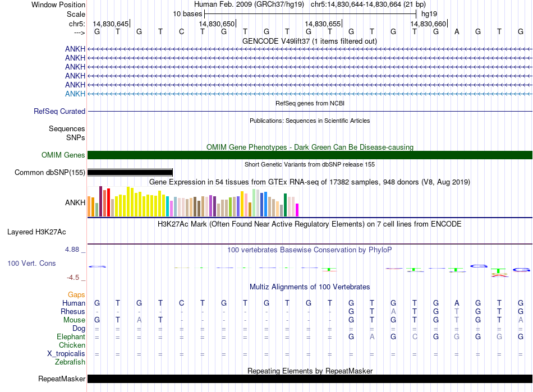Select the black RepeatMasker element bar
Screen dimensions: 533x392
click(x=309, y=379)
